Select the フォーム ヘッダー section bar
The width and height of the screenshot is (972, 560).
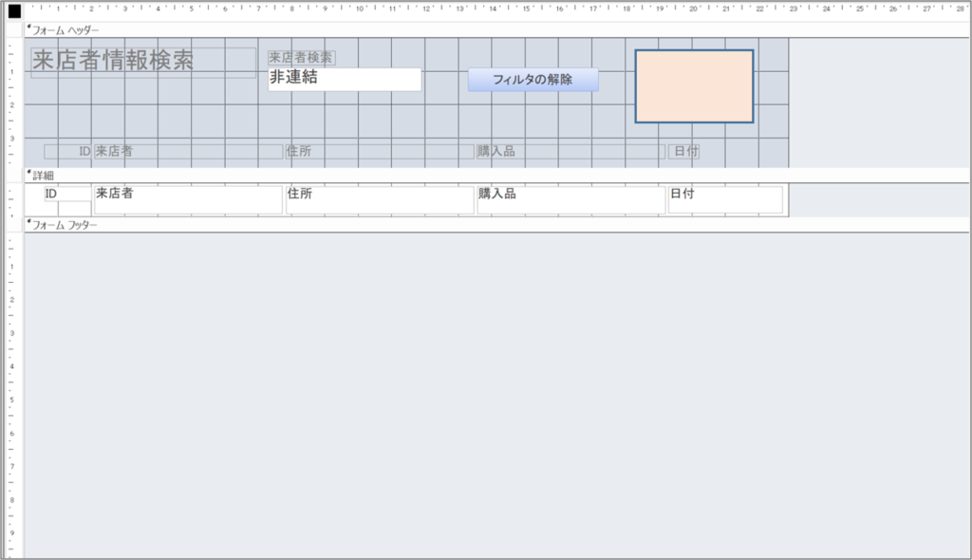point(496,29)
